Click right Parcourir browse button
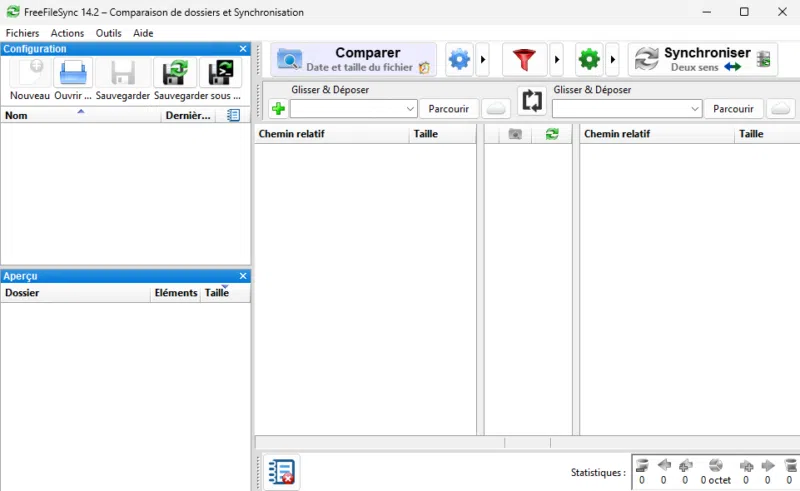The image size is (800, 491). (x=733, y=109)
